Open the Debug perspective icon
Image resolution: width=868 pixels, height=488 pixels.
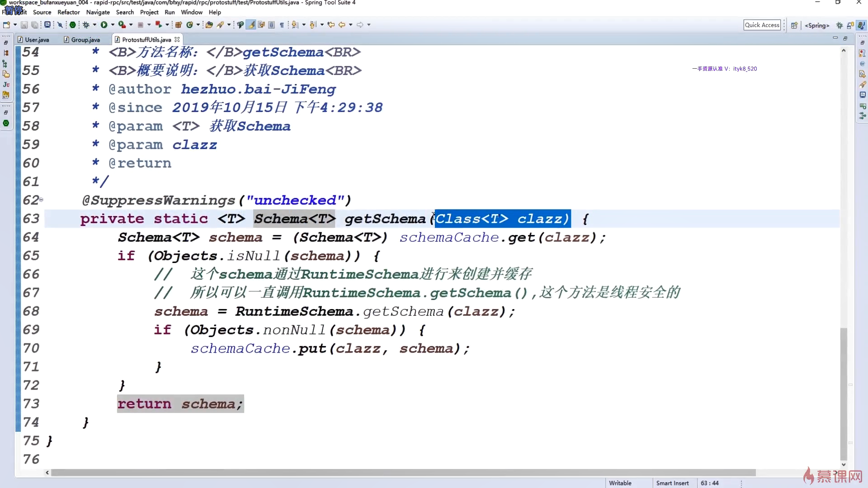[x=840, y=25]
